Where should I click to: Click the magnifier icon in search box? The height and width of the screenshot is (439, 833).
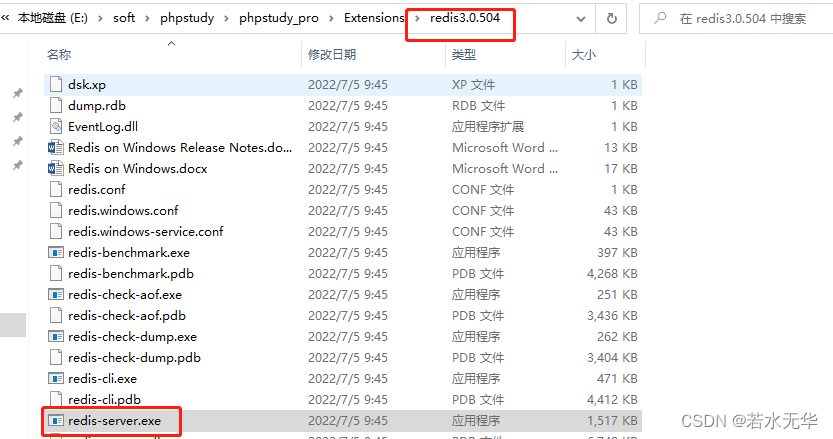pos(660,18)
